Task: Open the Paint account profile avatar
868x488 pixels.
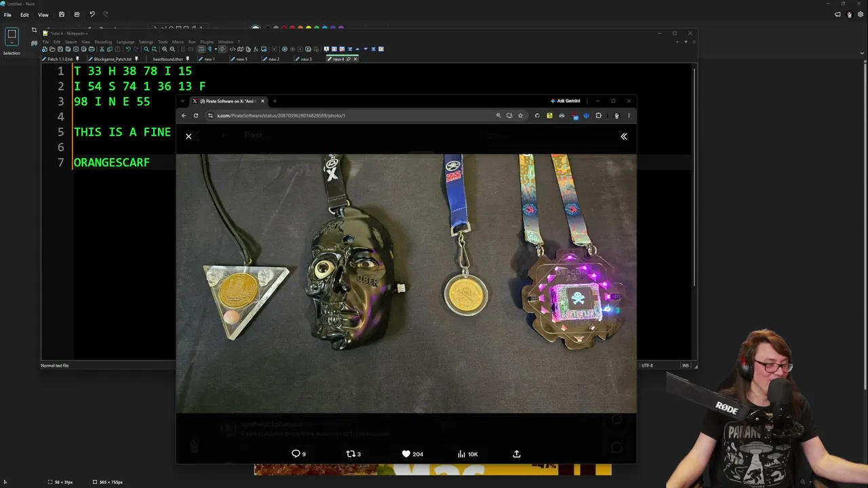Action: click(849, 14)
